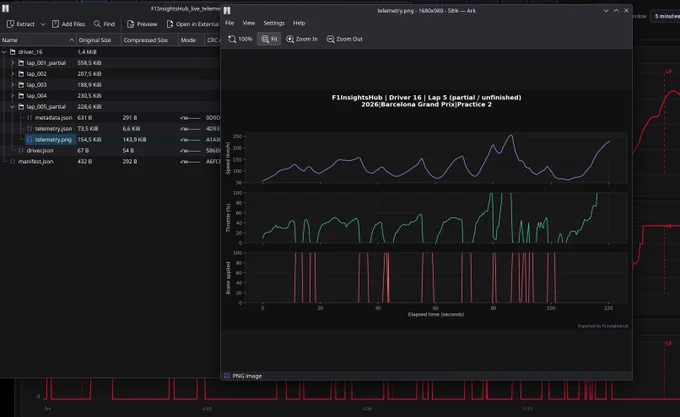Select metadata.json file
680x417 pixels.
pyautogui.click(x=110, y=117)
